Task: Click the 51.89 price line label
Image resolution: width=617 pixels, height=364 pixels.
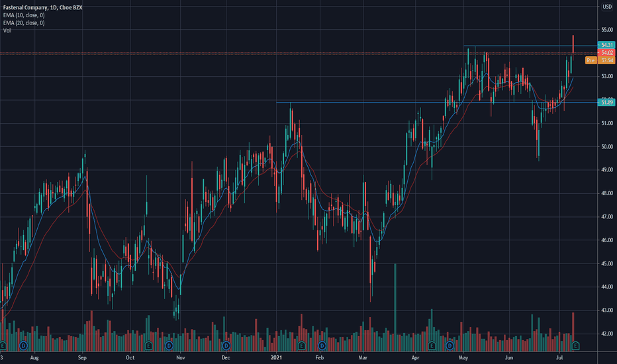Action: tap(606, 103)
